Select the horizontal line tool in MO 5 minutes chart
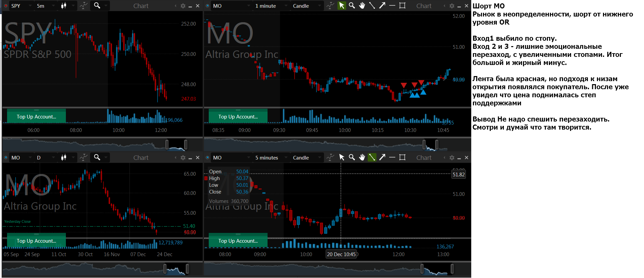 click(x=392, y=157)
